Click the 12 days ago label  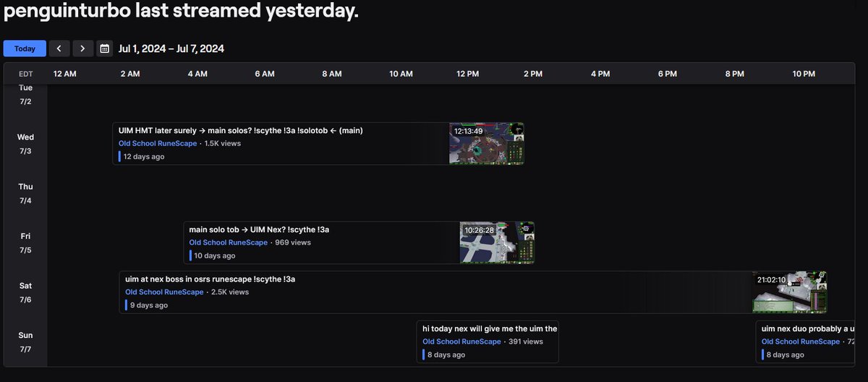(x=144, y=156)
